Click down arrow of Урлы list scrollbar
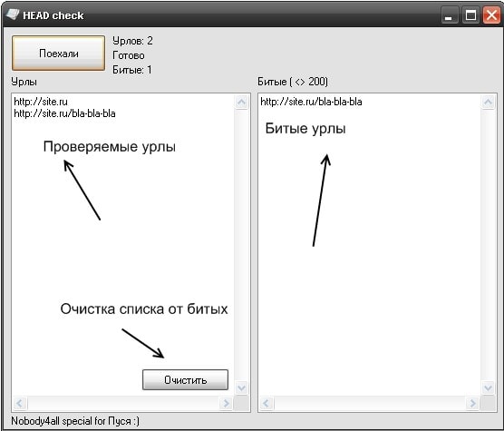Viewport: 504px width, 431px height. (241, 387)
